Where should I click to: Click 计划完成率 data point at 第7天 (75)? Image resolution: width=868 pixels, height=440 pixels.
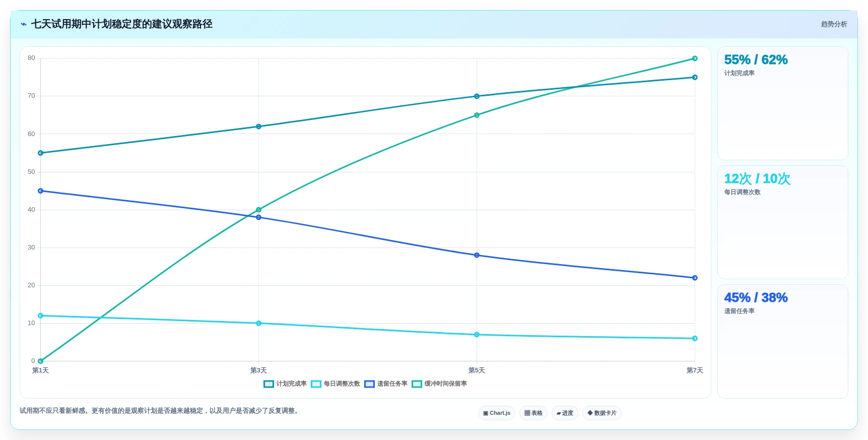pyautogui.click(x=695, y=78)
